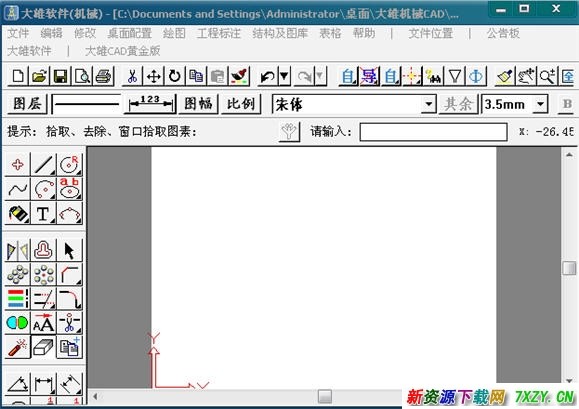Image resolution: width=579 pixels, height=409 pixels.
Task: Select the Move cross-arrows tool
Action: pos(154,76)
